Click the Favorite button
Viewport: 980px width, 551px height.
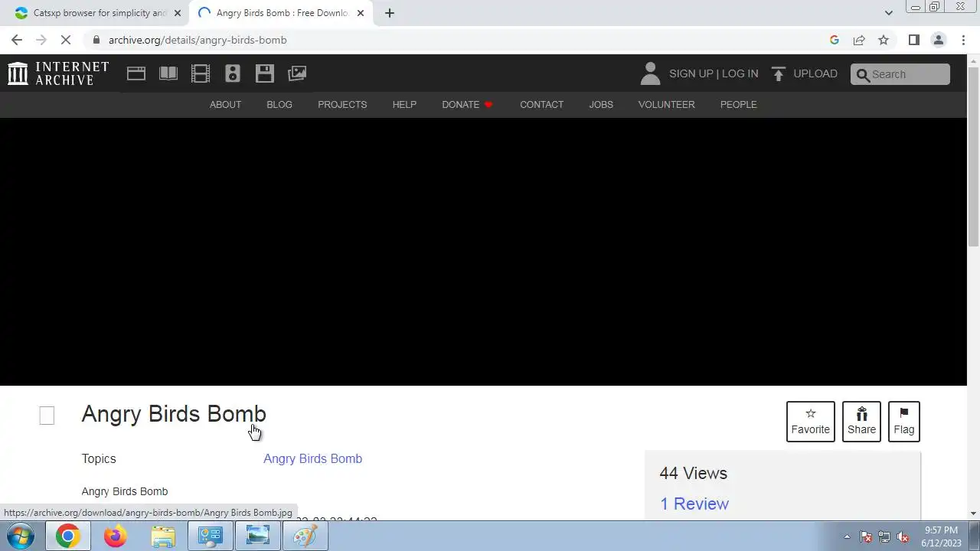[x=810, y=422]
